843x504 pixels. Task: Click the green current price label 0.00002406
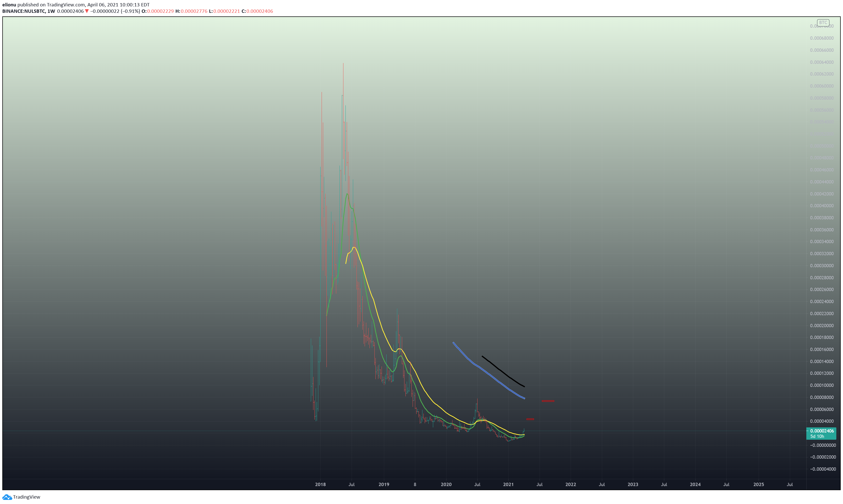(x=821, y=431)
